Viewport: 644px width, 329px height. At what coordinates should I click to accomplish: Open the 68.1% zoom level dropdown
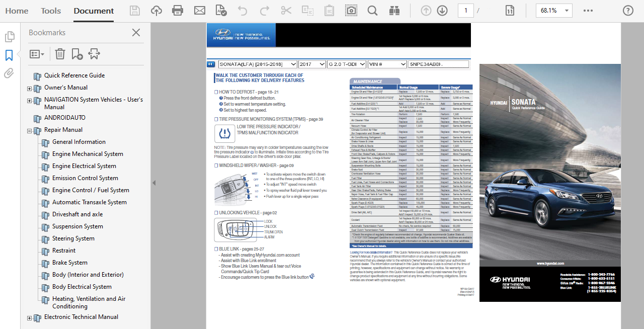coord(554,11)
